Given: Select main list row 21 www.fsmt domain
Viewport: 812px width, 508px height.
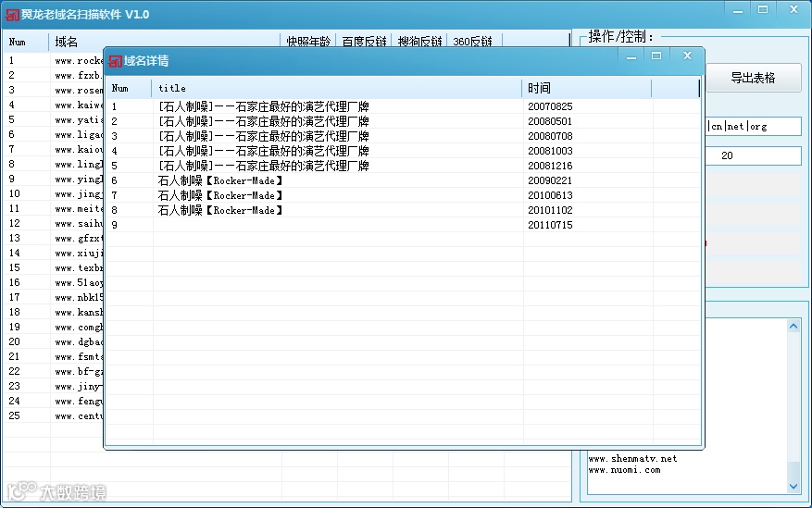Looking at the screenshot, I should pyautogui.click(x=79, y=357).
